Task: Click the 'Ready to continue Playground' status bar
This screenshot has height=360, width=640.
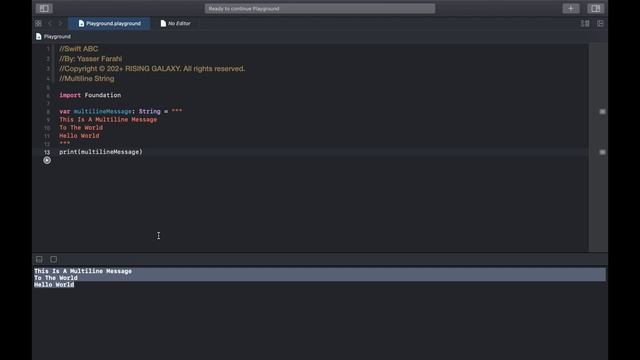Action: pos(320,9)
